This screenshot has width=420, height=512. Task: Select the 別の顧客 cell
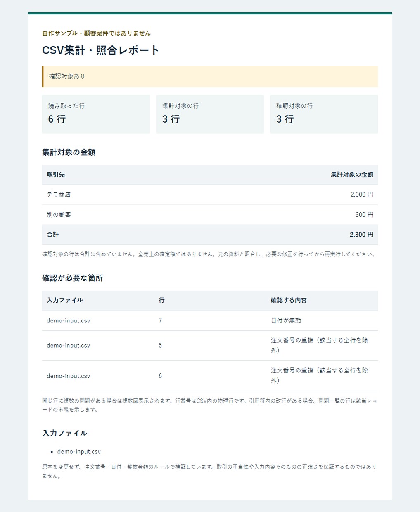tap(59, 215)
